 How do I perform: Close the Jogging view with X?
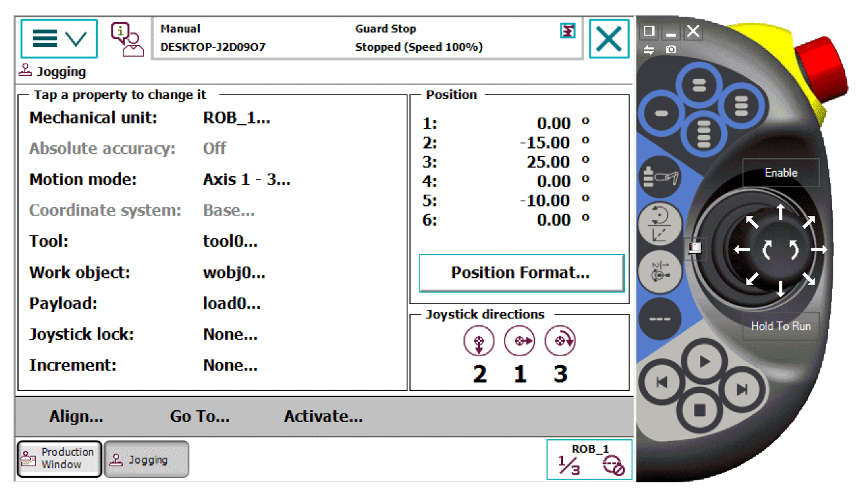pyautogui.click(x=608, y=39)
